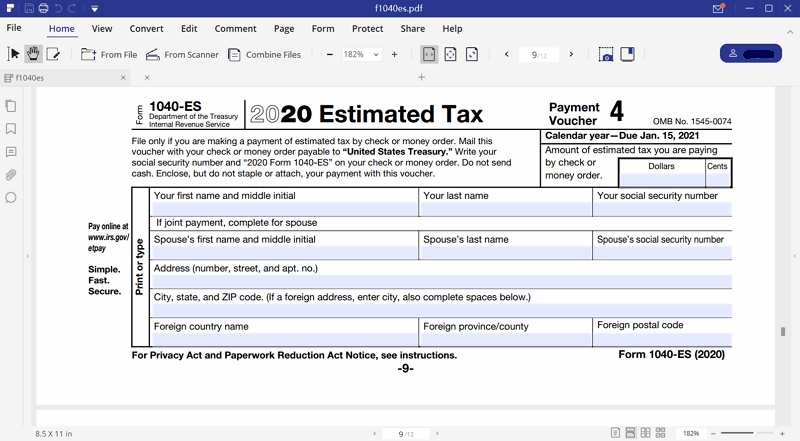Switch to the Share tab

pyautogui.click(x=413, y=29)
